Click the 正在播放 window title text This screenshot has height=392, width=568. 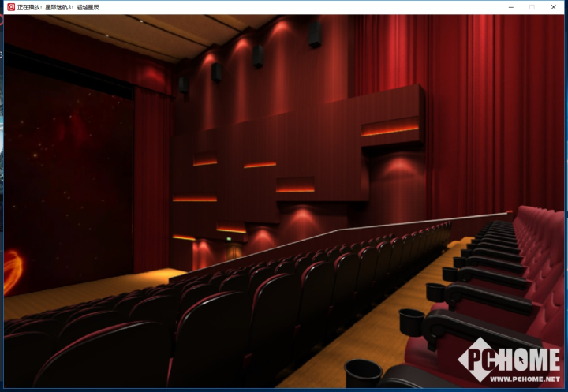click(58, 7)
